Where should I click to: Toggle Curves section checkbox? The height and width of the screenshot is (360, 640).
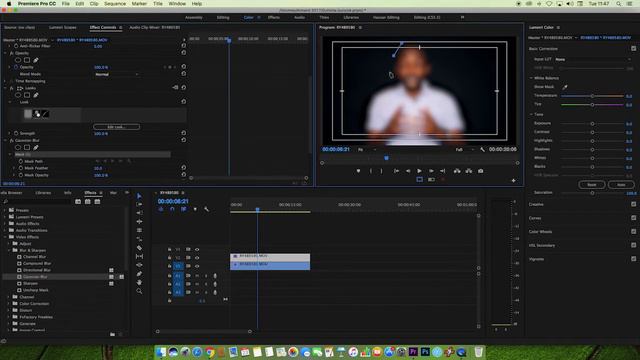point(633,218)
